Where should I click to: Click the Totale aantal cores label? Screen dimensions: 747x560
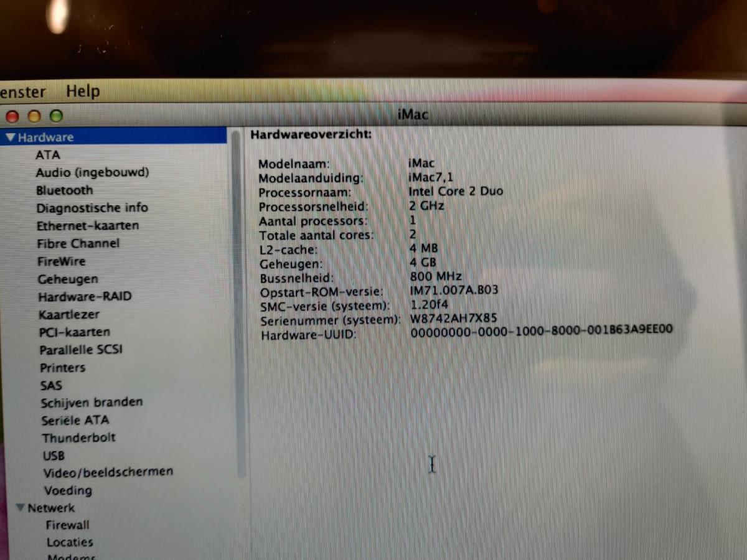click(316, 235)
